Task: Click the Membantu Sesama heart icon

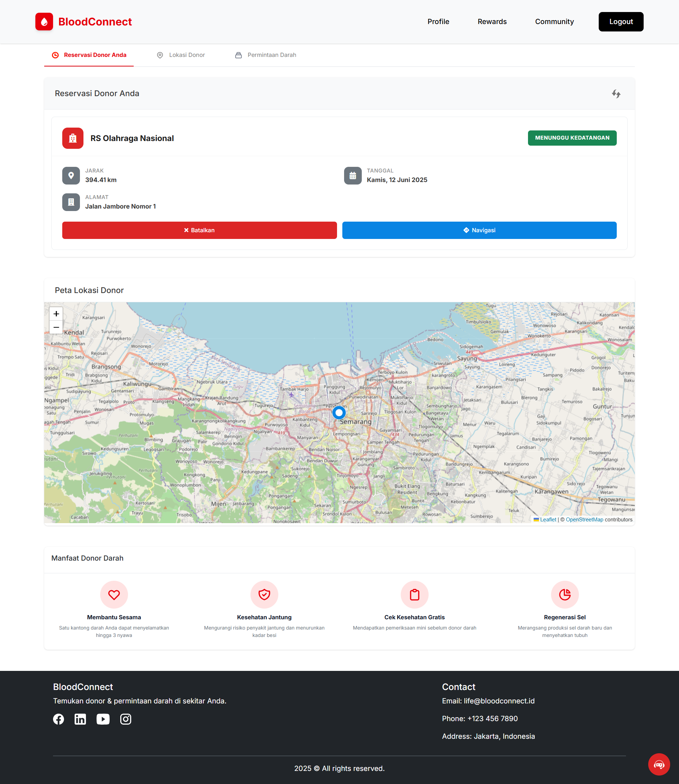Action: click(x=114, y=594)
